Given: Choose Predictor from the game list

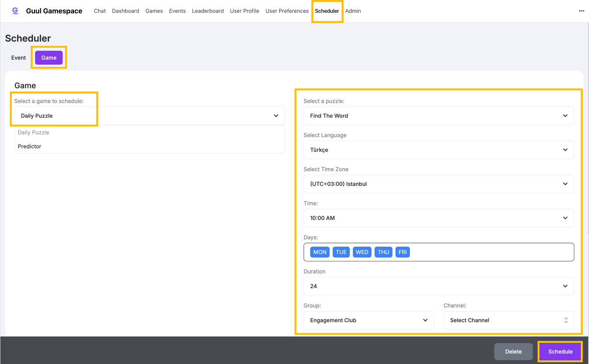Looking at the screenshot, I should click(x=29, y=146).
